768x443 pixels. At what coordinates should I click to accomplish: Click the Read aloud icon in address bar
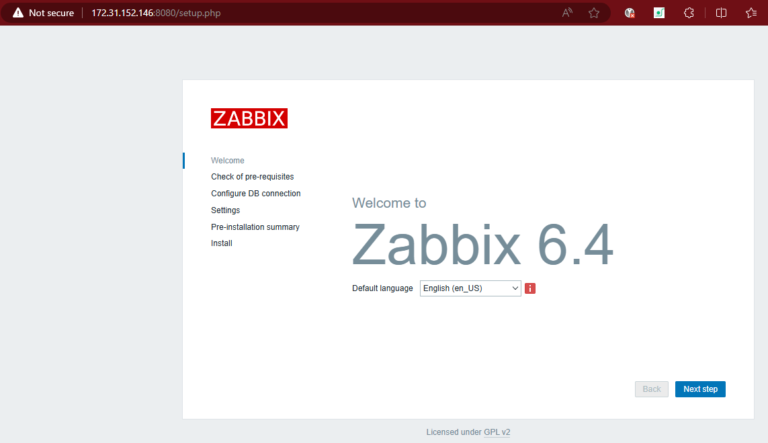[x=567, y=13]
